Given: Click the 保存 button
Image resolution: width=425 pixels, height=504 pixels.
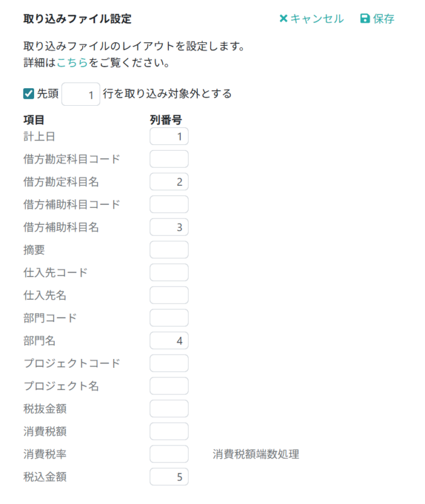Looking at the screenshot, I should point(380,19).
